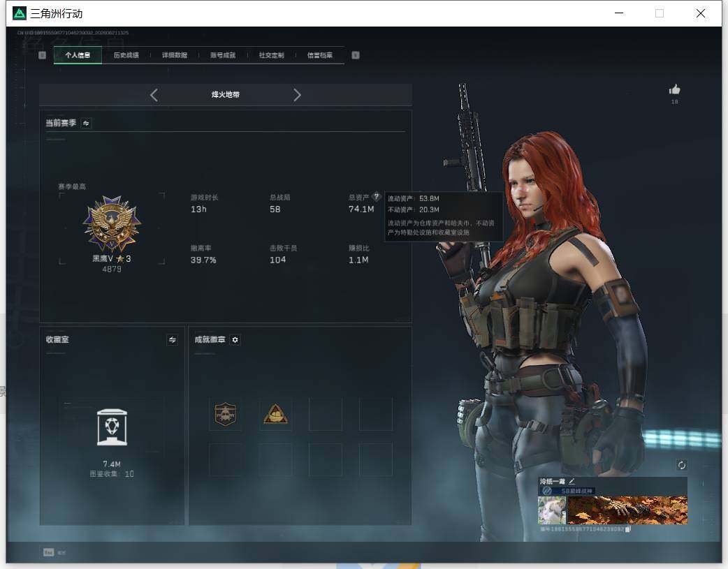
Task: Click the 三角洲行动 app logo in title bar
Action: click(20, 13)
